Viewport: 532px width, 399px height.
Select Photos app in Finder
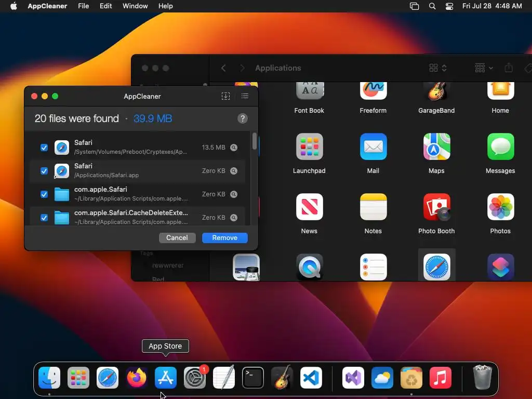click(500, 214)
